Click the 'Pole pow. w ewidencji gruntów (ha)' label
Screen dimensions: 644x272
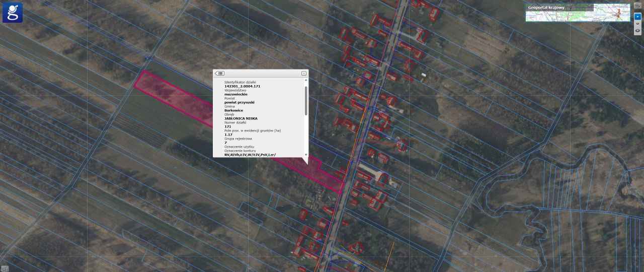click(x=253, y=130)
